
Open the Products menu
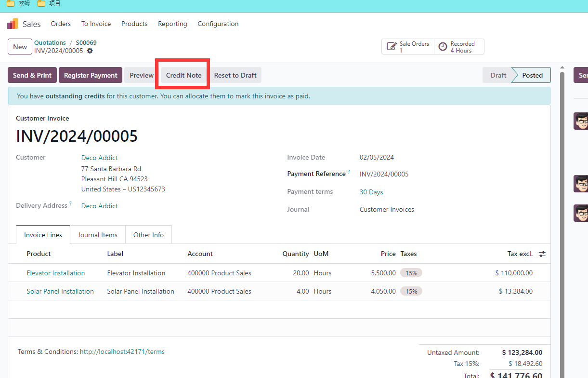[134, 24]
